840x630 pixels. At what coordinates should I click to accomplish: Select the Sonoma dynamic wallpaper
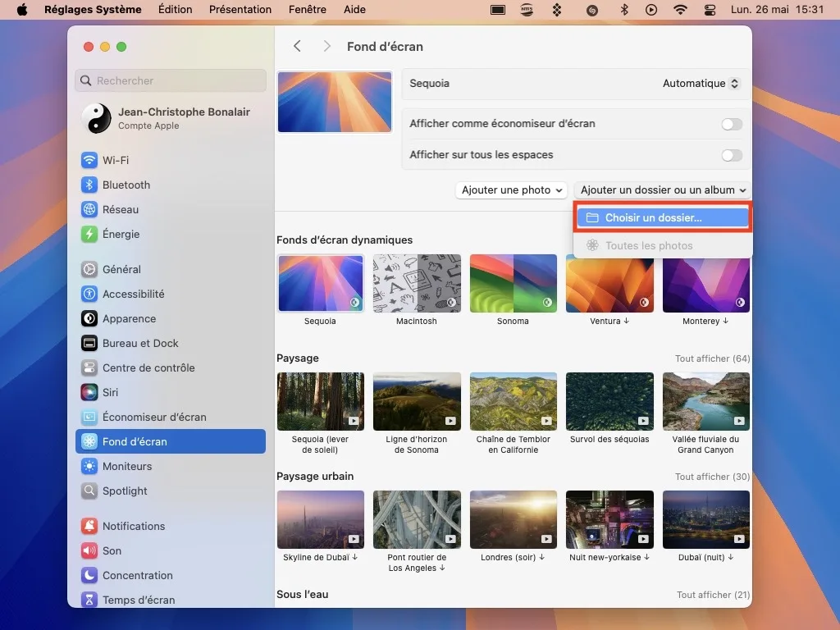click(x=514, y=283)
